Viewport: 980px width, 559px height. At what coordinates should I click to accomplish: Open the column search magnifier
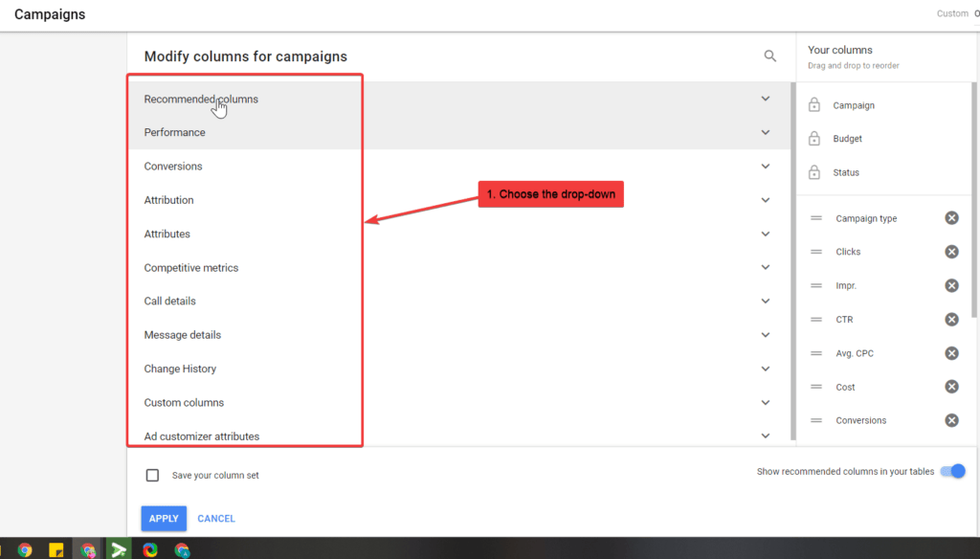click(x=770, y=56)
